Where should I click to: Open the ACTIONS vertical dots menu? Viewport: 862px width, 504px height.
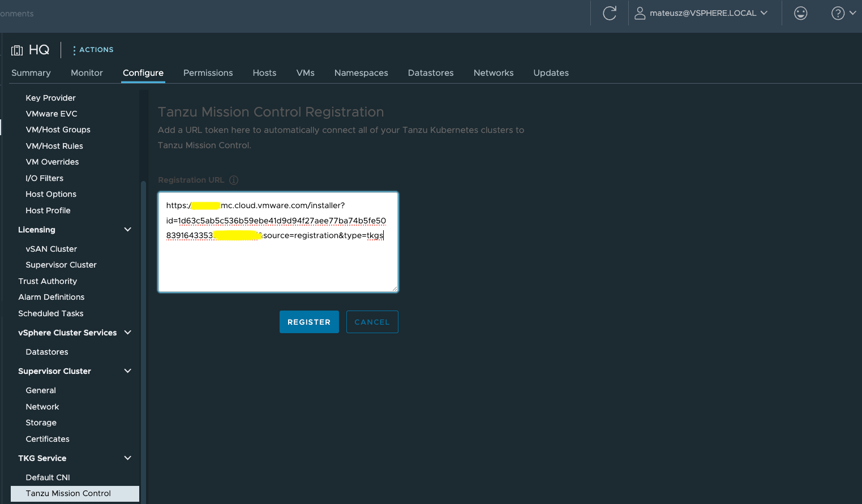(x=74, y=50)
